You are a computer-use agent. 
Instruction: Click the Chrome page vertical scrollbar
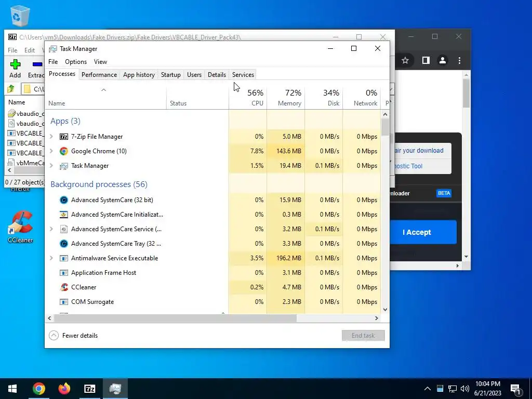click(x=466, y=94)
